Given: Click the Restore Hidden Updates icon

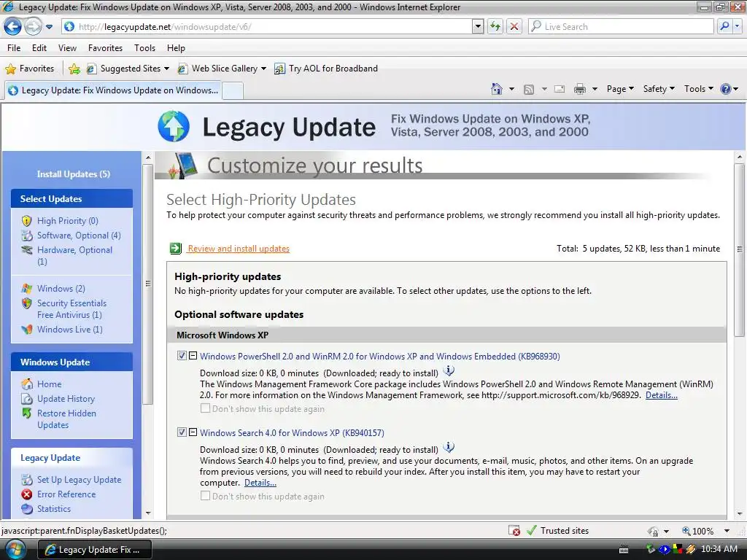Looking at the screenshot, I should click(27, 413).
